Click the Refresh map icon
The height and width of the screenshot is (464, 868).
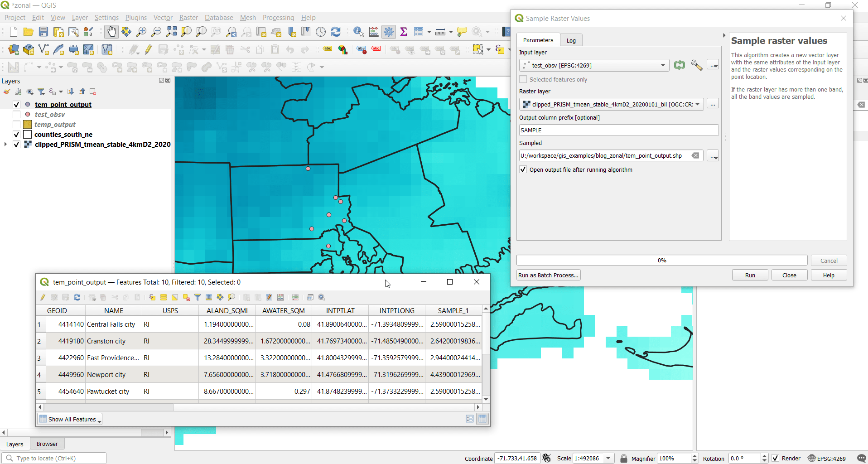coord(336,32)
